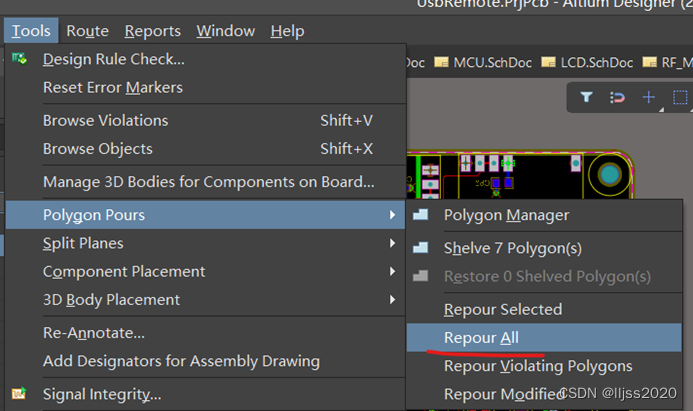Click the Design Rule Check icon
The width and height of the screenshot is (693, 411).
tap(19, 58)
